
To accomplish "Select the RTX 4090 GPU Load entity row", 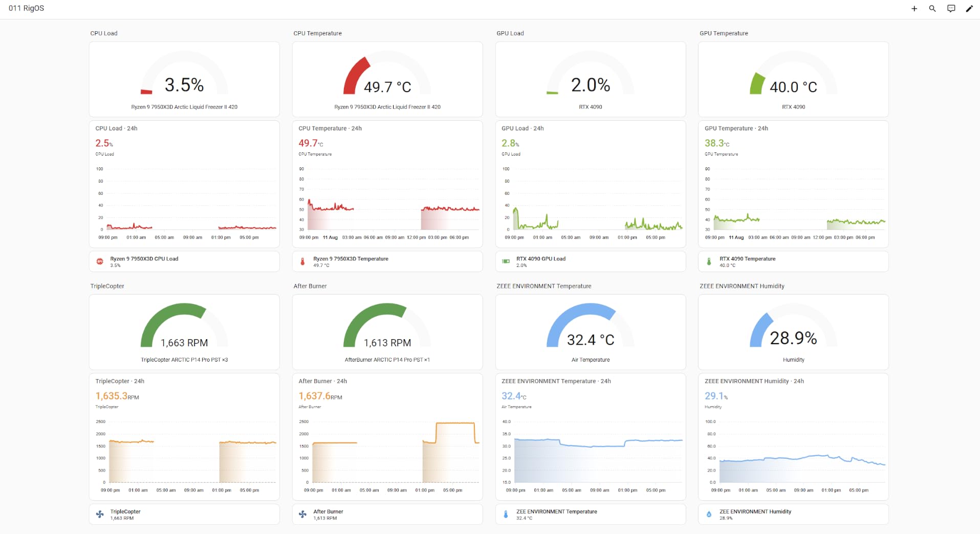I will 591,261.
